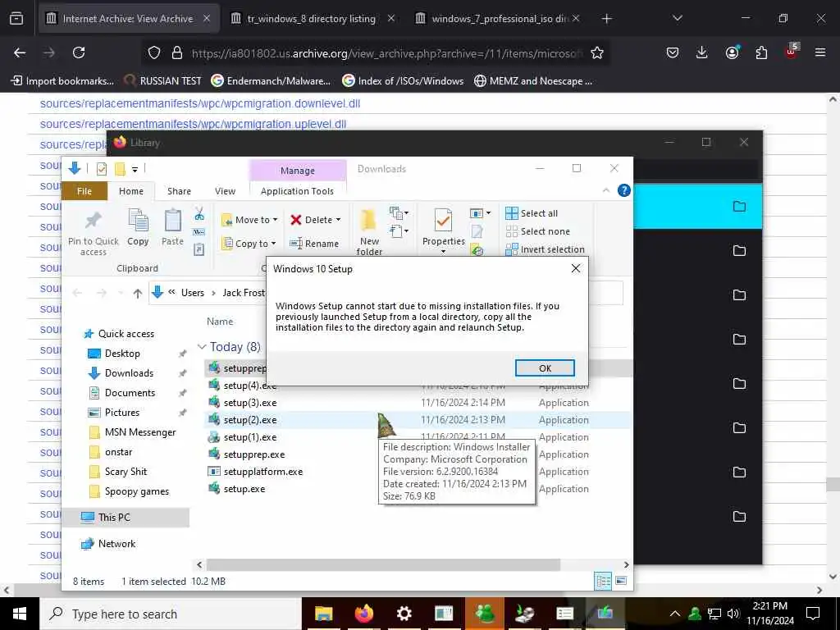Click Rename in the ribbon

tap(314, 243)
